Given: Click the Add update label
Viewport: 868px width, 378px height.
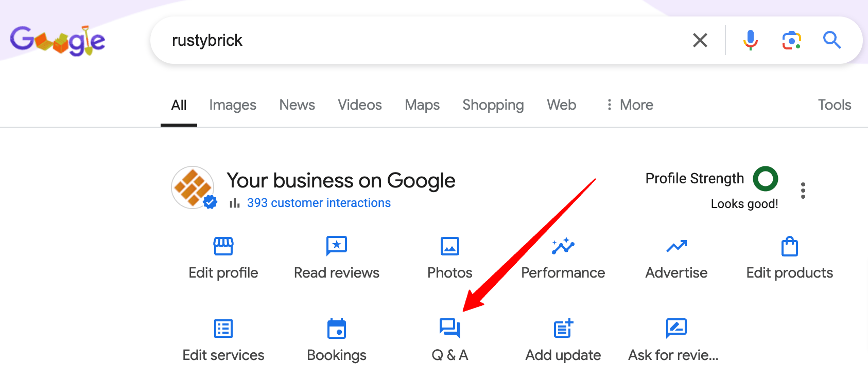Looking at the screenshot, I should tap(563, 355).
